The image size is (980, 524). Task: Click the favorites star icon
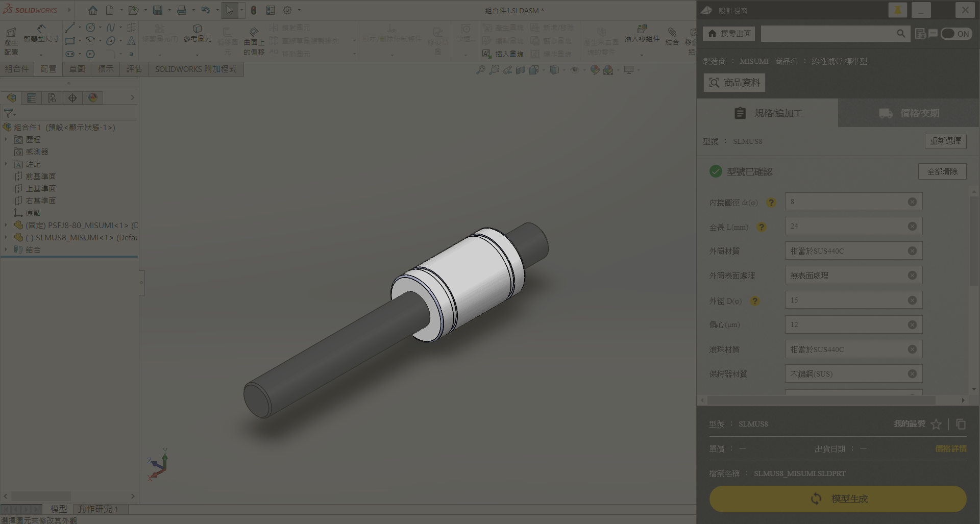[936, 424]
